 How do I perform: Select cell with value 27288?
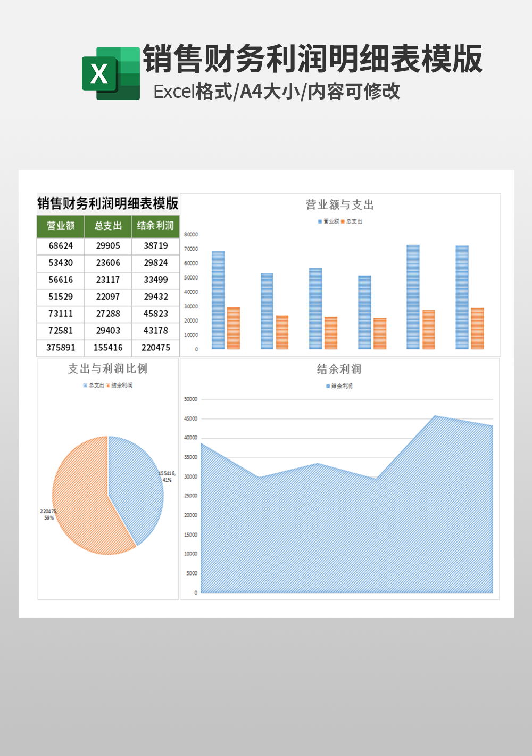tap(108, 314)
